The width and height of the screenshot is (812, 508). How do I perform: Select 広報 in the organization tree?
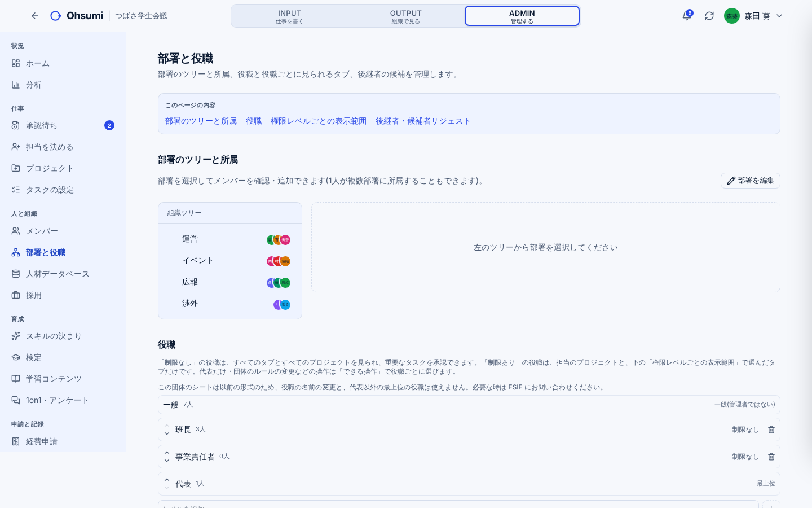tap(230, 282)
